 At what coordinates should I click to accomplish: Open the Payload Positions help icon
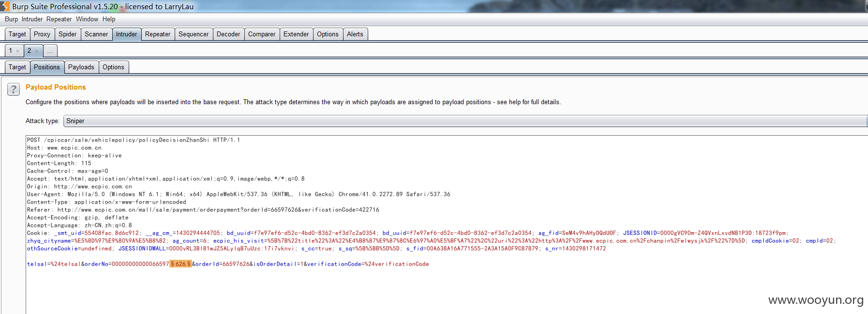pos(14,89)
